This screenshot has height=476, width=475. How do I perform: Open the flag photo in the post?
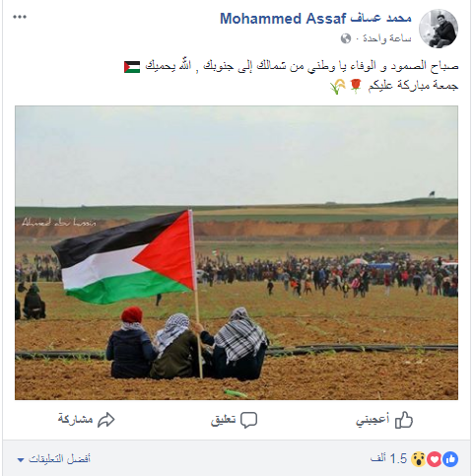coord(237,252)
